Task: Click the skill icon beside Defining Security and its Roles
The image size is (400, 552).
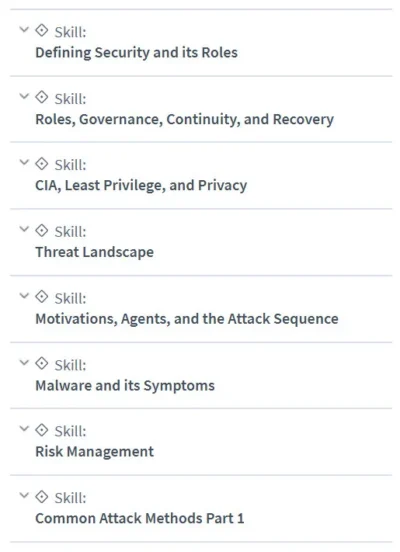Action: point(42,31)
